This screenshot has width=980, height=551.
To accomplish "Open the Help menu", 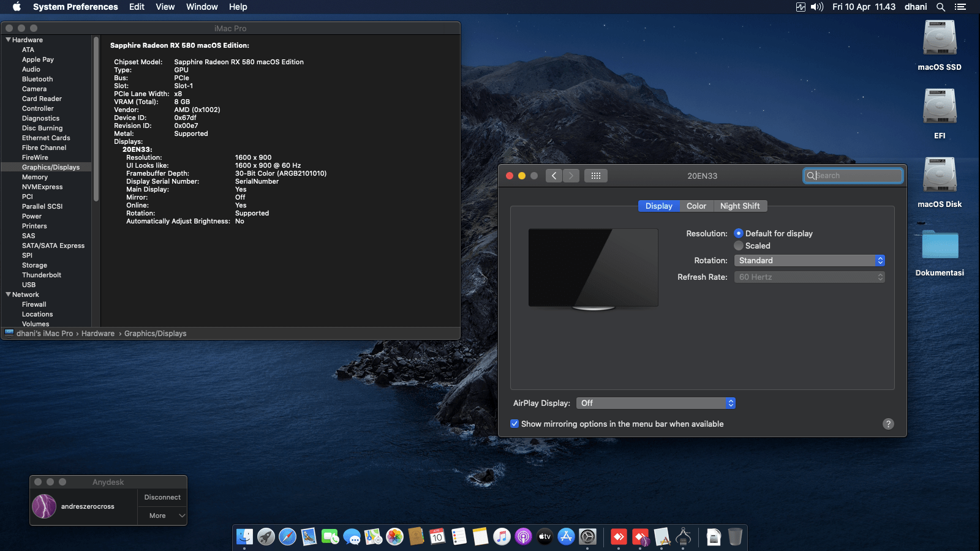I will click(238, 7).
